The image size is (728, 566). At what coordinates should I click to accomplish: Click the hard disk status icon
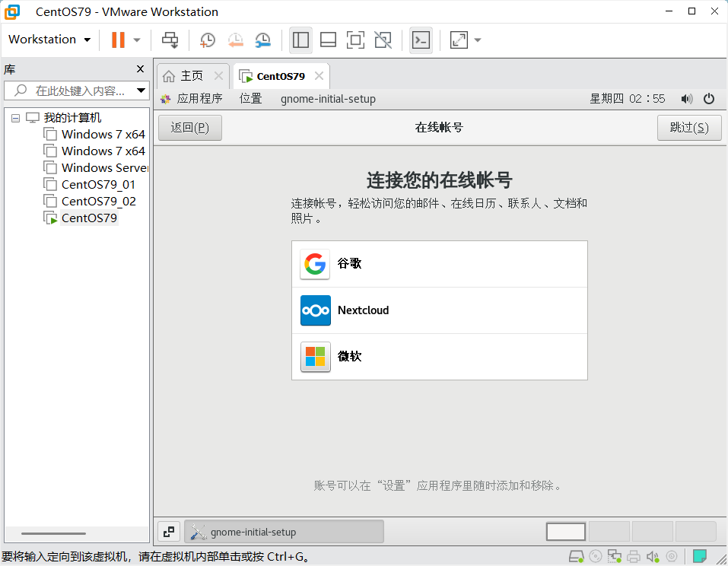(x=576, y=556)
